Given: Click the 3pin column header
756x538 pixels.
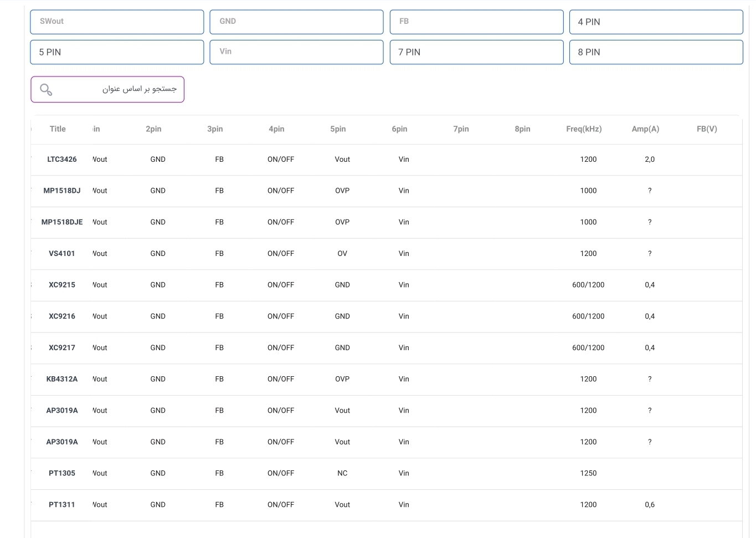Looking at the screenshot, I should [x=215, y=129].
